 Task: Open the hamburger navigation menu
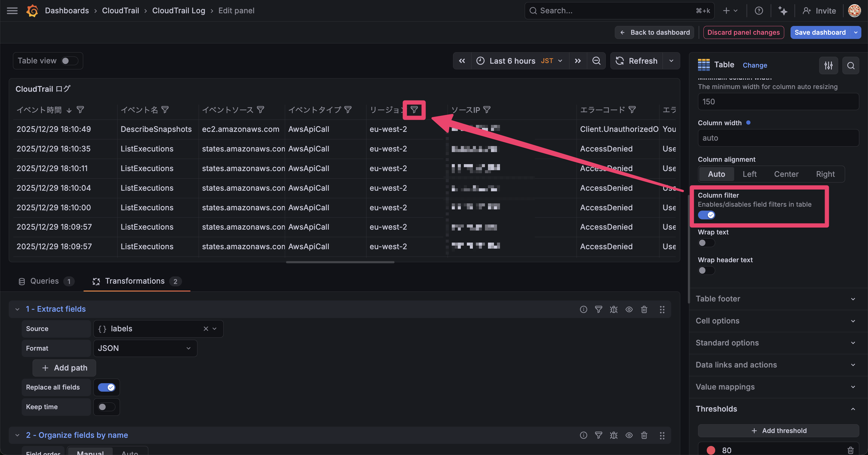[x=12, y=11]
